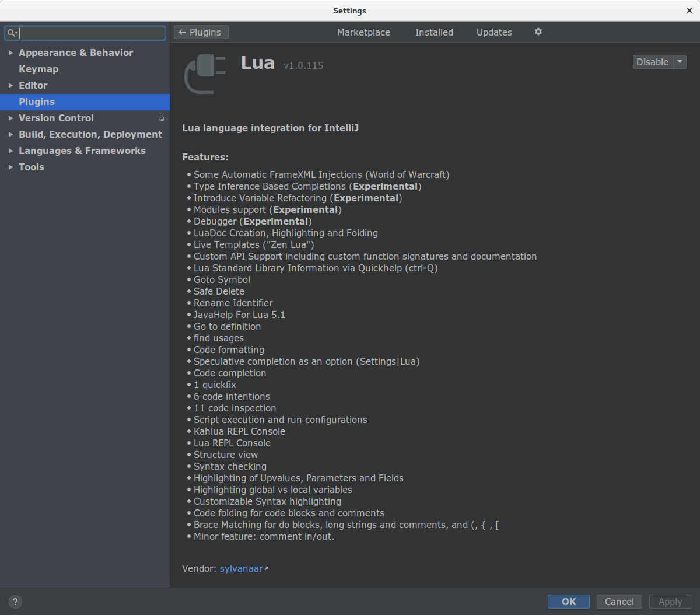Open the Updates tab
Image resolution: width=700 pixels, height=615 pixels.
[494, 32]
